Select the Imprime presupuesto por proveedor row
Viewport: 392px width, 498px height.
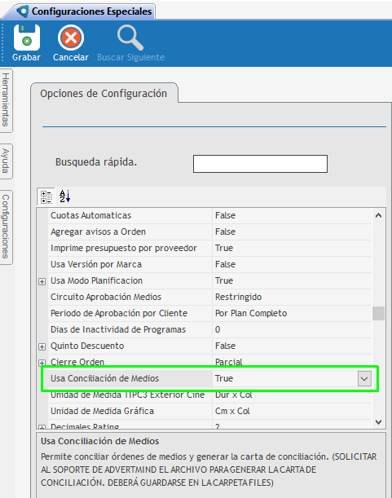[210, 248]
